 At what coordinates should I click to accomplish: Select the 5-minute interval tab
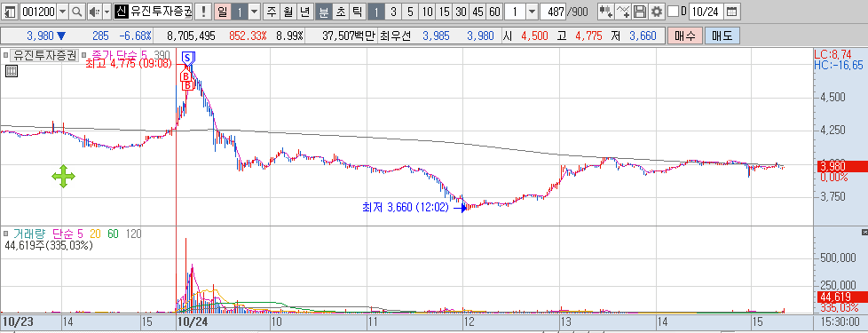coord(410,11)
